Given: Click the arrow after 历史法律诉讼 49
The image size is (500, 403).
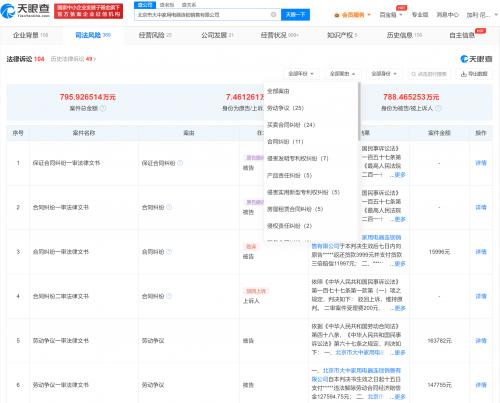Looking at the screenshot, I should (94, 59).
